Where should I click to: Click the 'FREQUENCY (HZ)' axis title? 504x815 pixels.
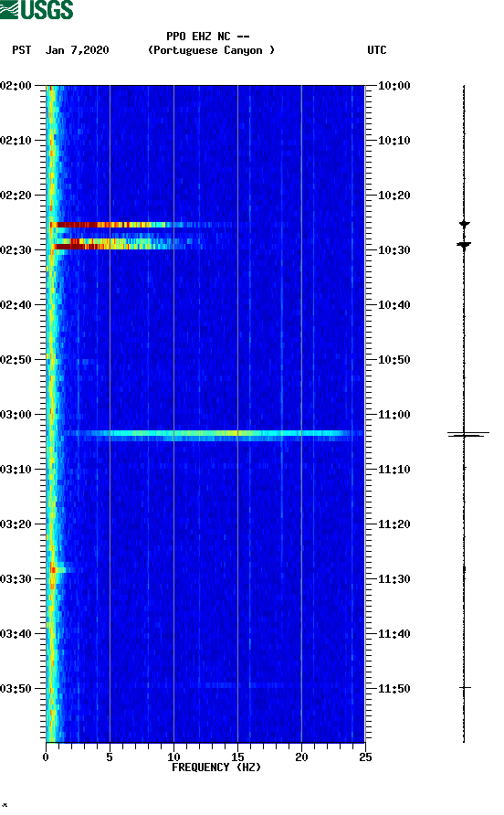(216, 767)
